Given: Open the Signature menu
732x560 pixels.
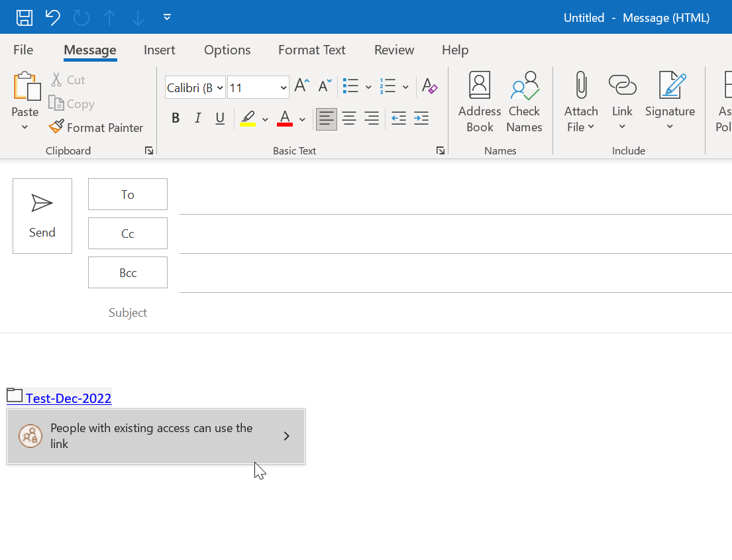Looking at the screenshot, I should click(670, 102).
